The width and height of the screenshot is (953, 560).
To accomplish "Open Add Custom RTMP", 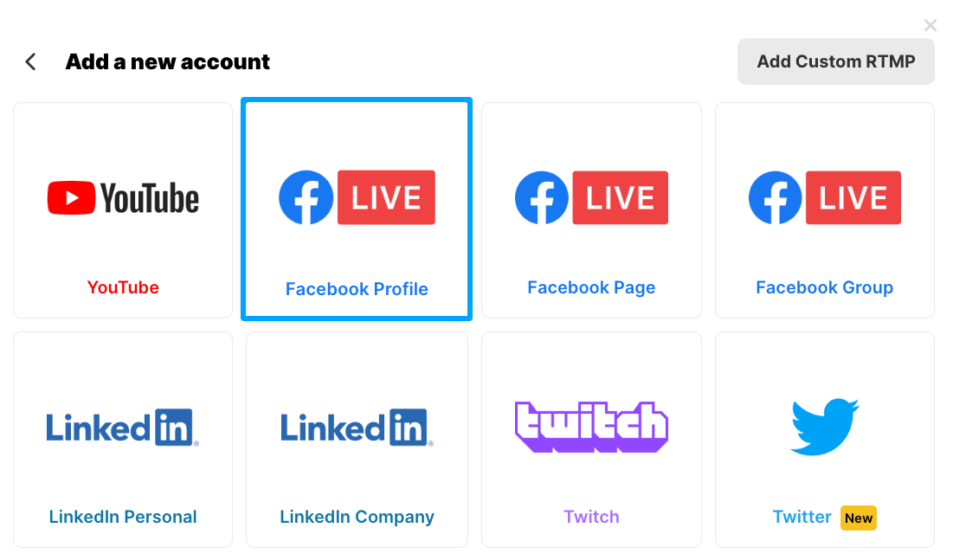I will pos(835,61).
